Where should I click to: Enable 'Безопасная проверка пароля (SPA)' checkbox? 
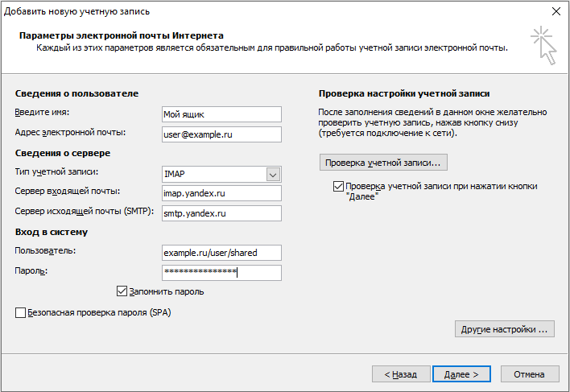tap(20, 312)
